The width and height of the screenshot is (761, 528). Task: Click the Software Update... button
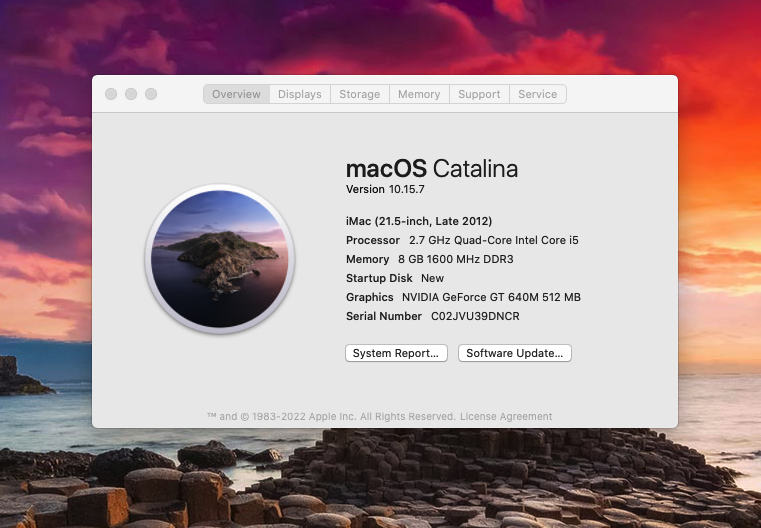pyautogui.click(x=514, y=353)
